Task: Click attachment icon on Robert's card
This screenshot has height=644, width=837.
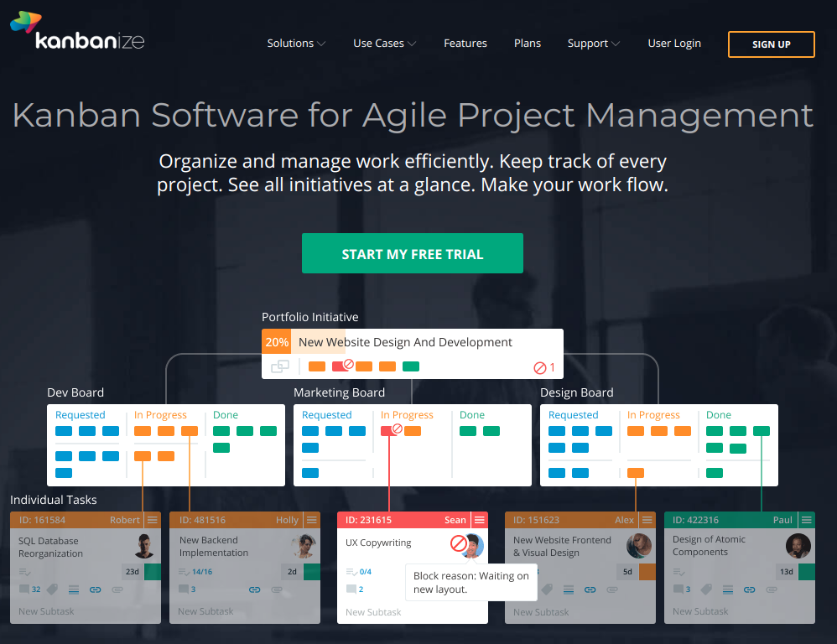Action: point(117,589)
